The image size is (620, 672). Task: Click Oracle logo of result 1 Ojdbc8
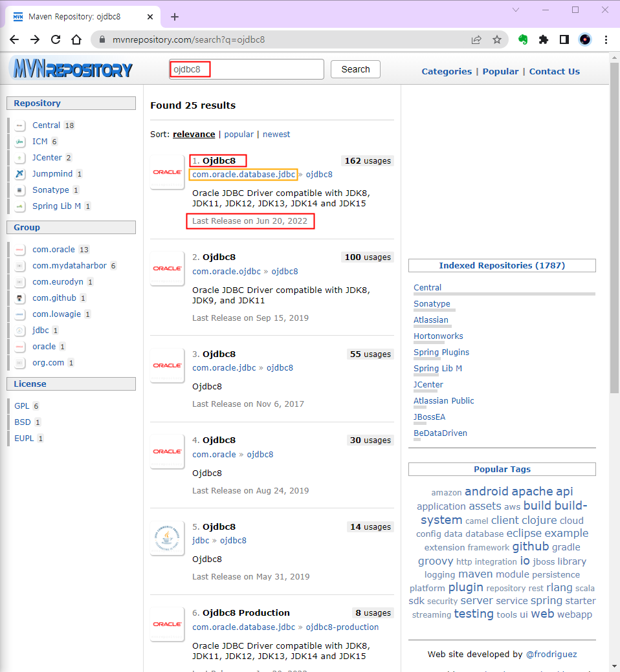167,172
